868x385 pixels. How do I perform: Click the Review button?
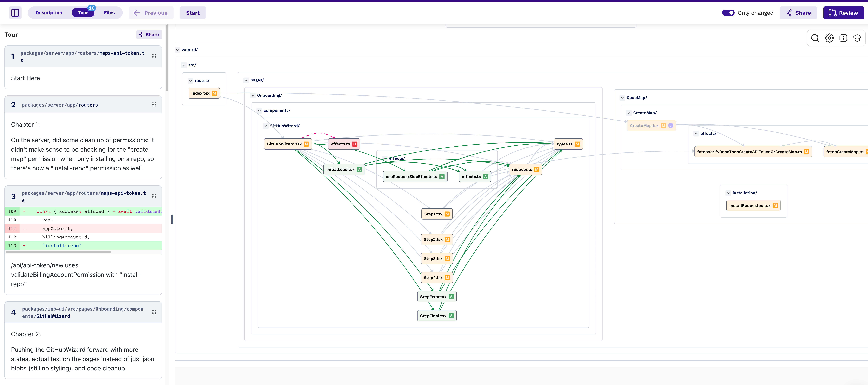click(843, 13)
